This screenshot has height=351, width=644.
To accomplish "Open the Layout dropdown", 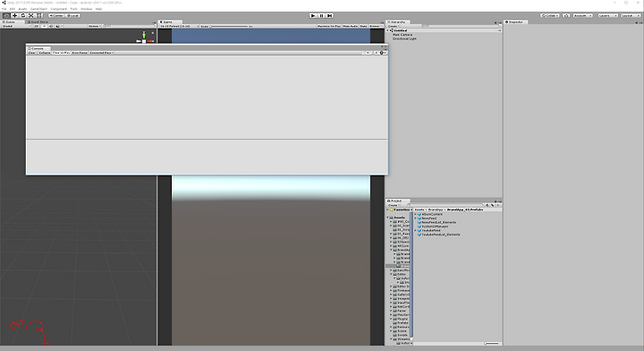I will [631, 15].
